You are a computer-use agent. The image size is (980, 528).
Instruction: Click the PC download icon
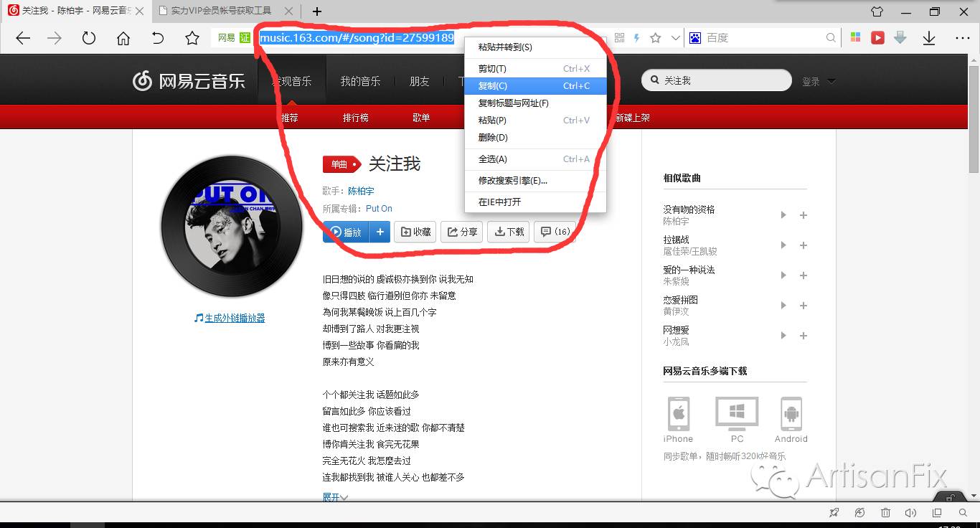[x=737, y=413]
